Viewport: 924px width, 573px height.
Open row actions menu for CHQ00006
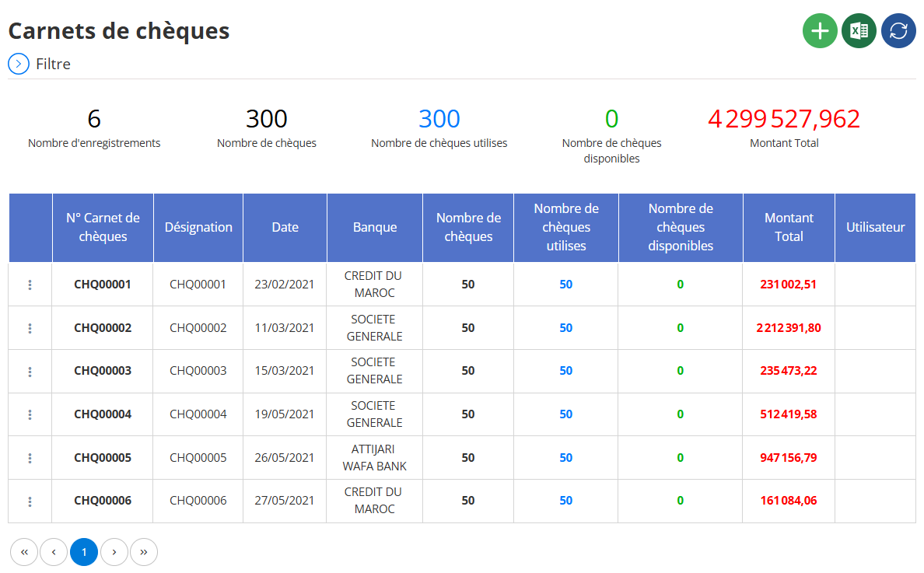(x=30, y=501)
